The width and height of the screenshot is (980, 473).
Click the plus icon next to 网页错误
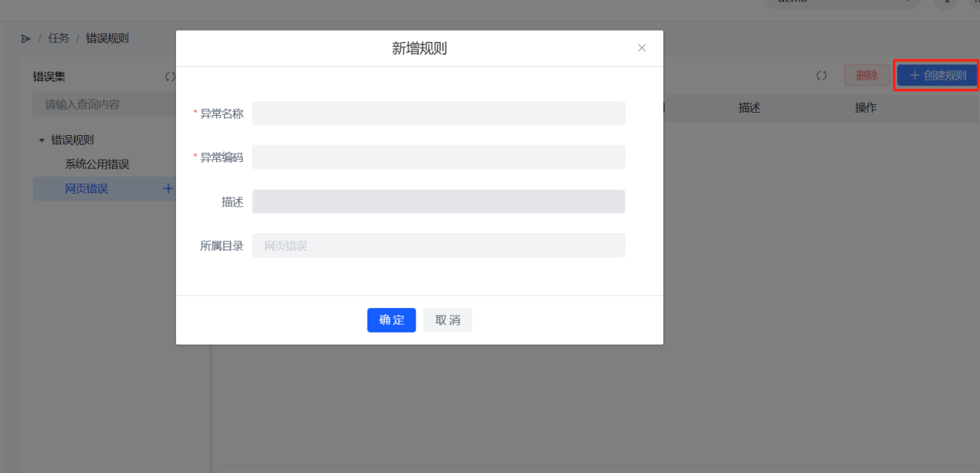click(x=168, y=188)
